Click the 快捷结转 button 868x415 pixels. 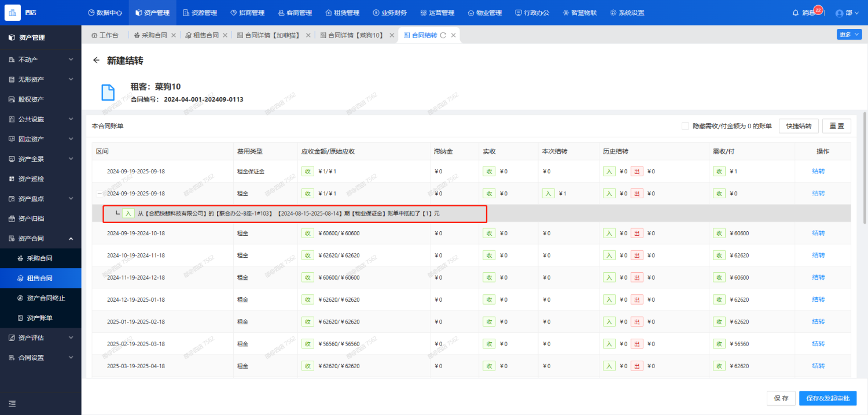pyautogui.click(x=799, y=126)
